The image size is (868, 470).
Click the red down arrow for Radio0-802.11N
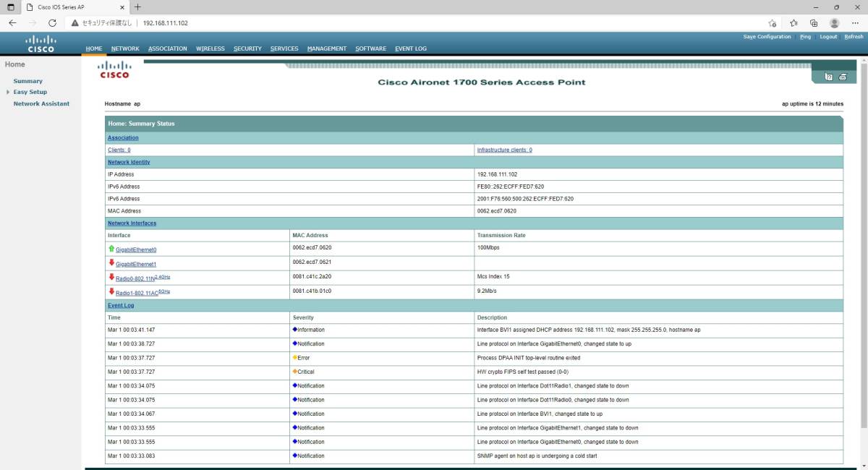pos(111,277)
